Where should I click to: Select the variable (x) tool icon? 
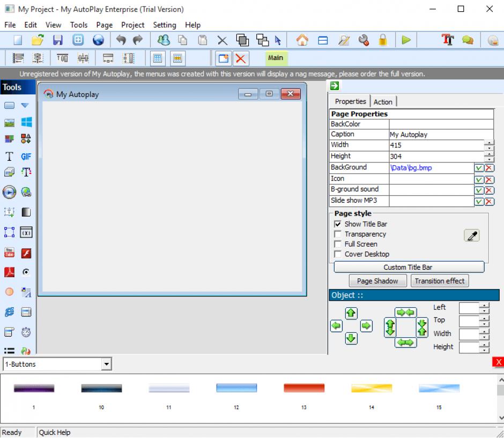(x=26, y=232)
